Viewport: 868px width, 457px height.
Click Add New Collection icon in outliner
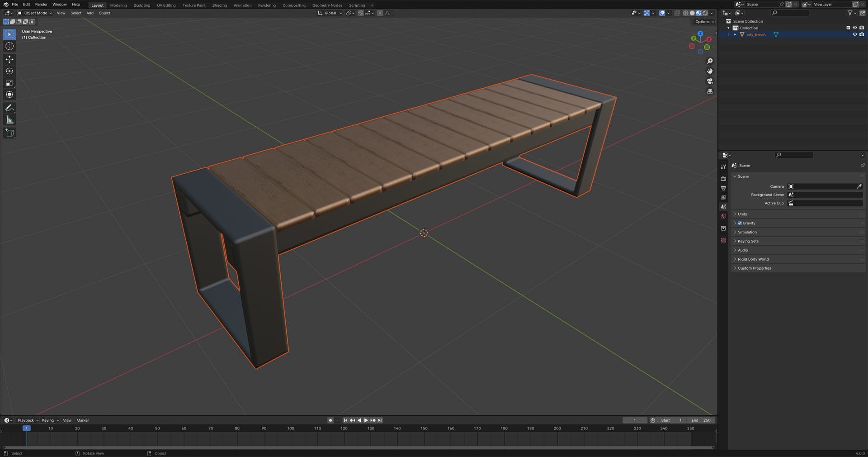tap(862, 13)
